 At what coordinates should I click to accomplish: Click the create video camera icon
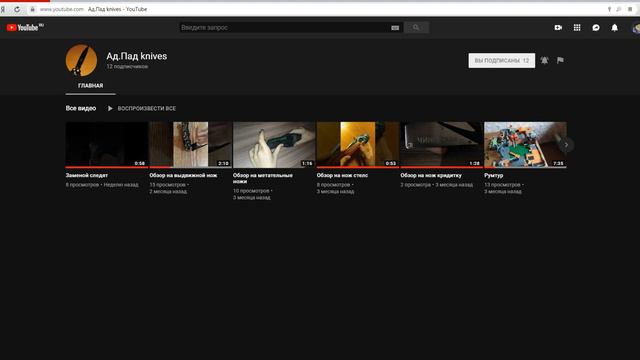pos(558,27)
